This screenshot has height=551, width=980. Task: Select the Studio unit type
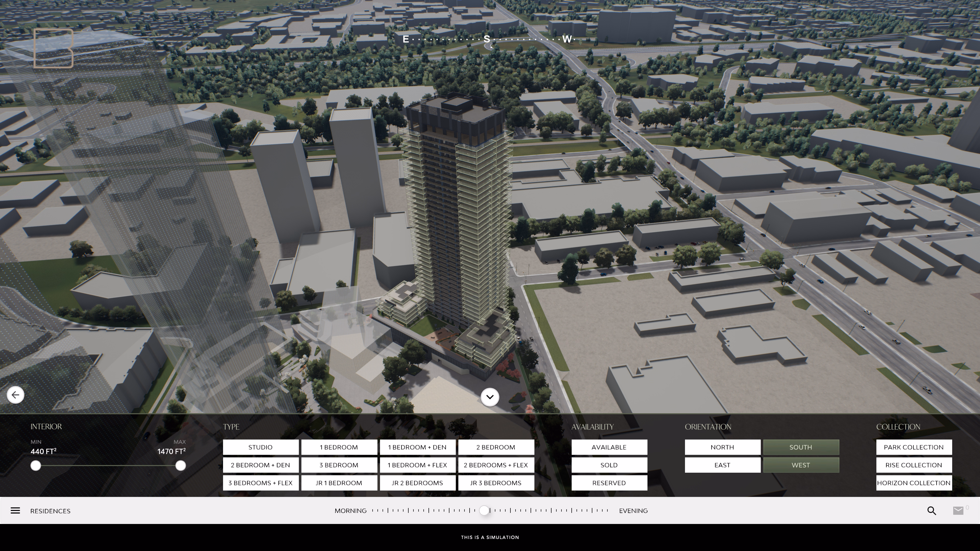pyautogui.click(x=260, y=447)
